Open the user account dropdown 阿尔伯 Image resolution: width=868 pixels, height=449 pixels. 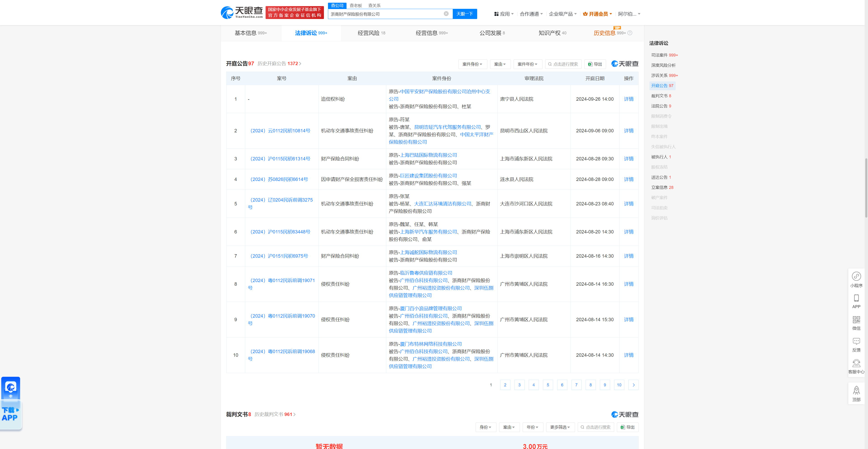(629, 14)
